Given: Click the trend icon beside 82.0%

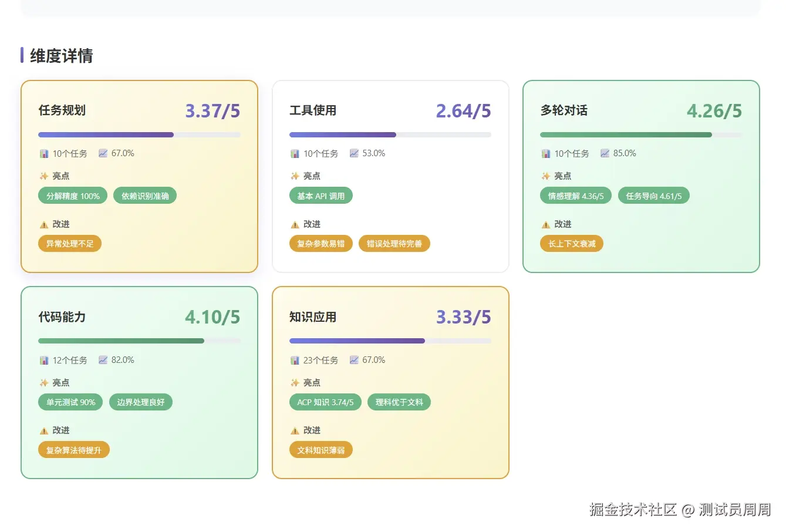Looking at the screenshot, I should tap(103, 361).
